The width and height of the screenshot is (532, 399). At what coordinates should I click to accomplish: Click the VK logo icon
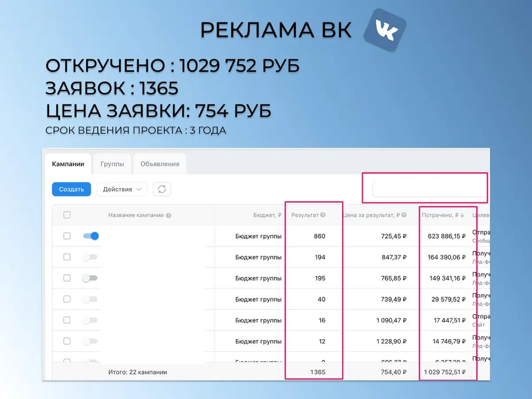pyautogui.click(x=385, y=31)
